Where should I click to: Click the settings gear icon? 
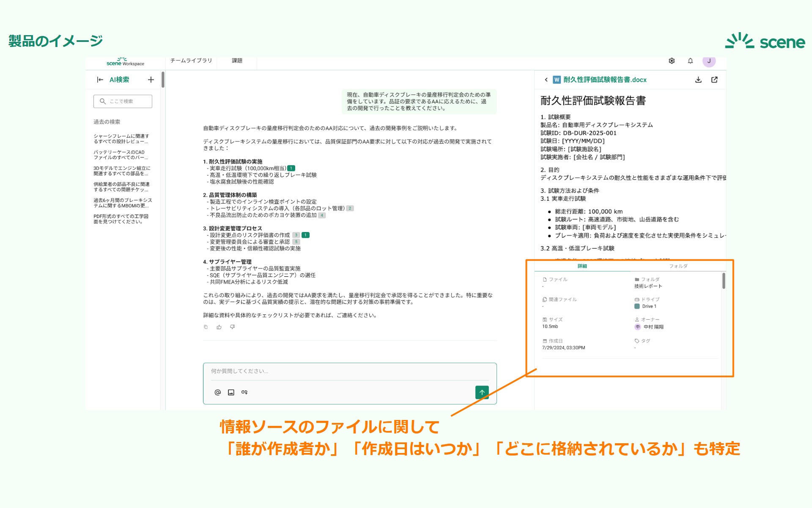click(x=672, y=61)
